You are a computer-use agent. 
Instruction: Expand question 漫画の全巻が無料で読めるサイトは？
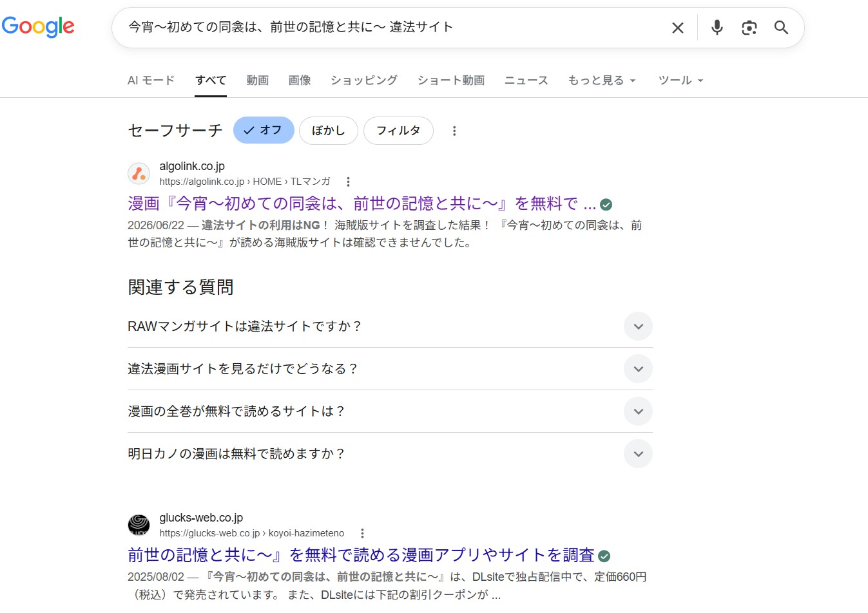click(390, 411)
